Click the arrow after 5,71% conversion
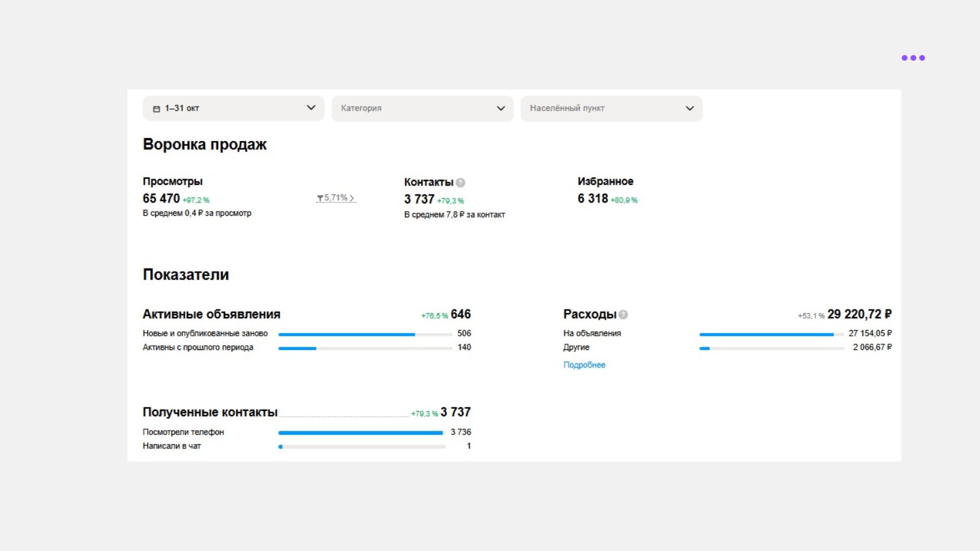The image size is (980, 551). pyautogui.click(x=352, y=198)
